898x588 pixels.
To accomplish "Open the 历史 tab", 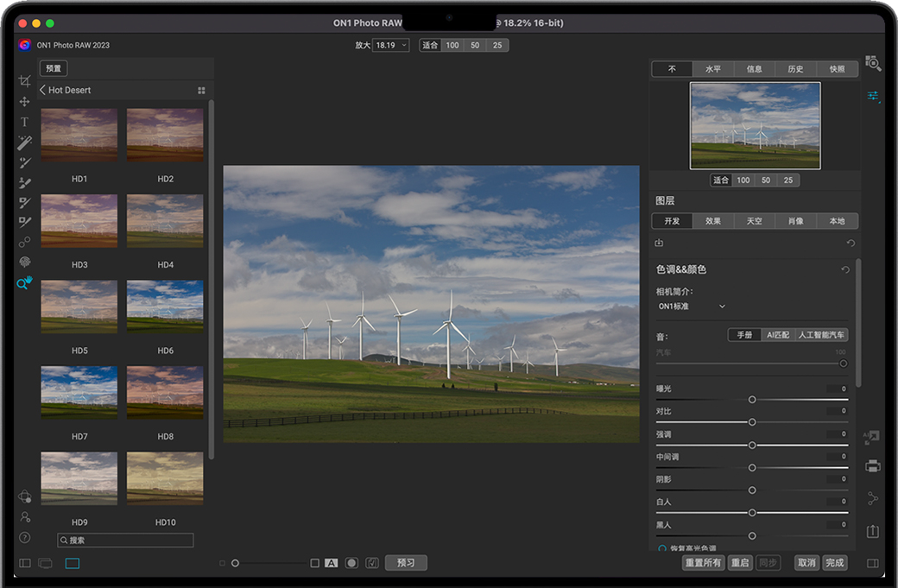I will 795,69.
